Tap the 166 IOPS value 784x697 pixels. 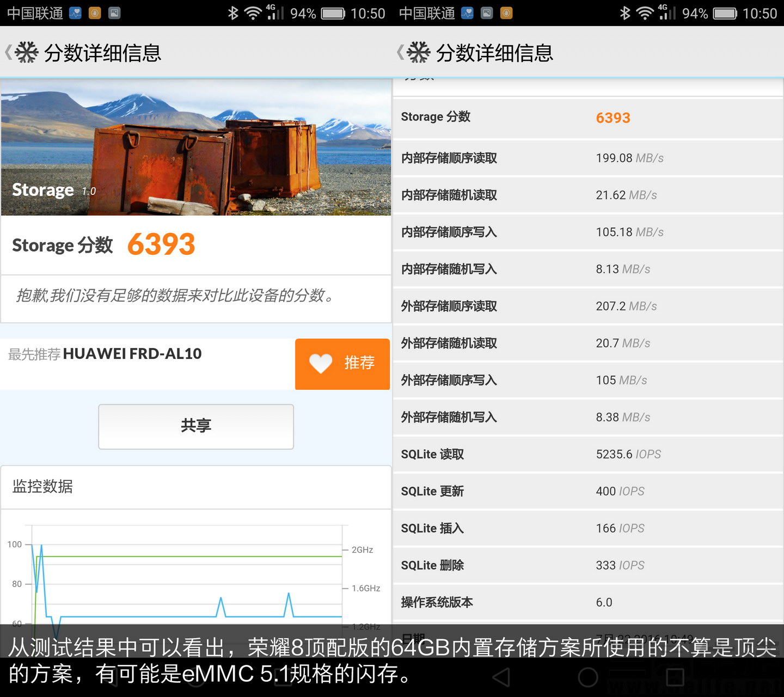coord(620,528)
